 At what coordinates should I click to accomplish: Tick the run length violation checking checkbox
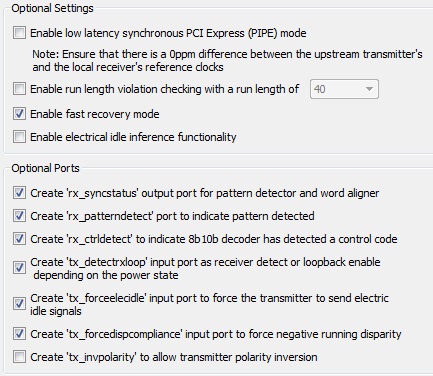point(19,89)
